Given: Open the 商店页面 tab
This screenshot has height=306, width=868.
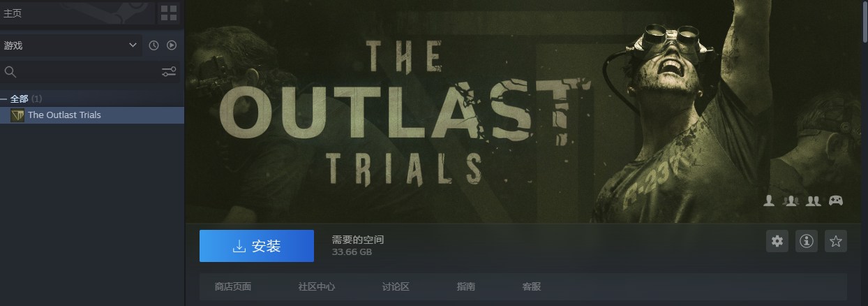Looking at the screenshot, I should click(233, 286).
